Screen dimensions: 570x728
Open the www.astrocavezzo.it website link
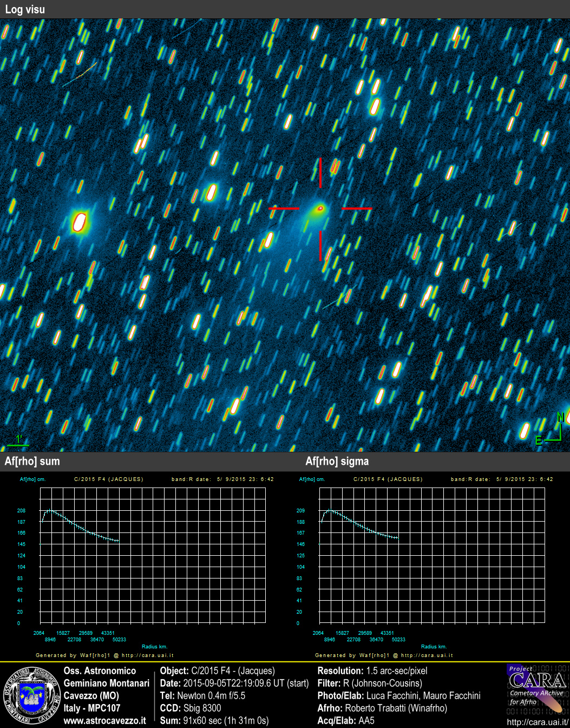click(104, 721)
